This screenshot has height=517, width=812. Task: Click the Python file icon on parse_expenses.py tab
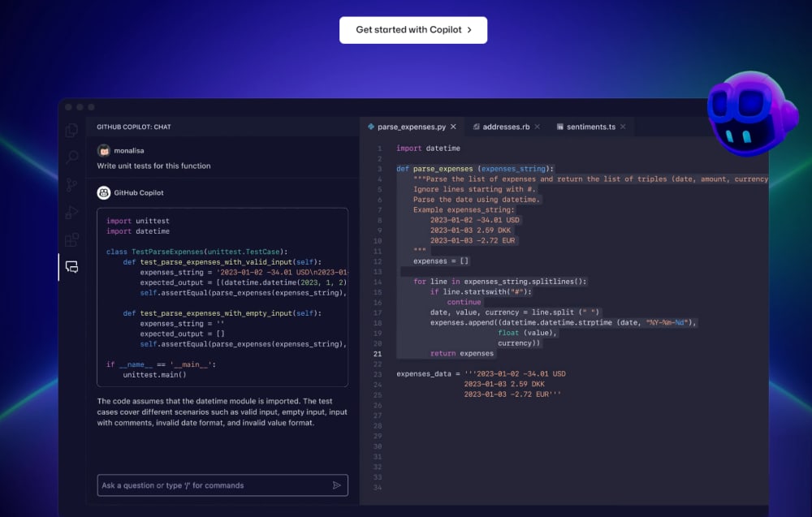point(371,127)
